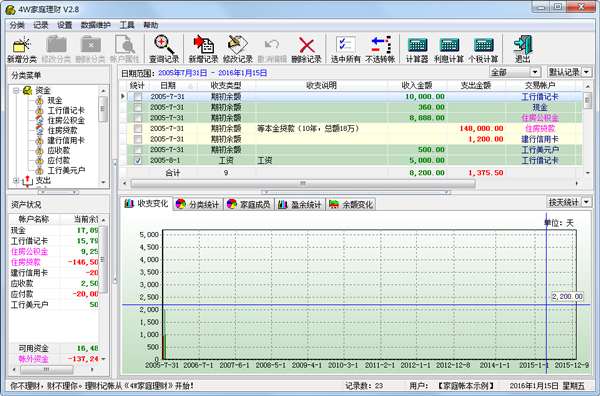Open the 数据维护 menu
This screenshot has height=396, width=600.
pyautogui.click(x=96, y=25)
